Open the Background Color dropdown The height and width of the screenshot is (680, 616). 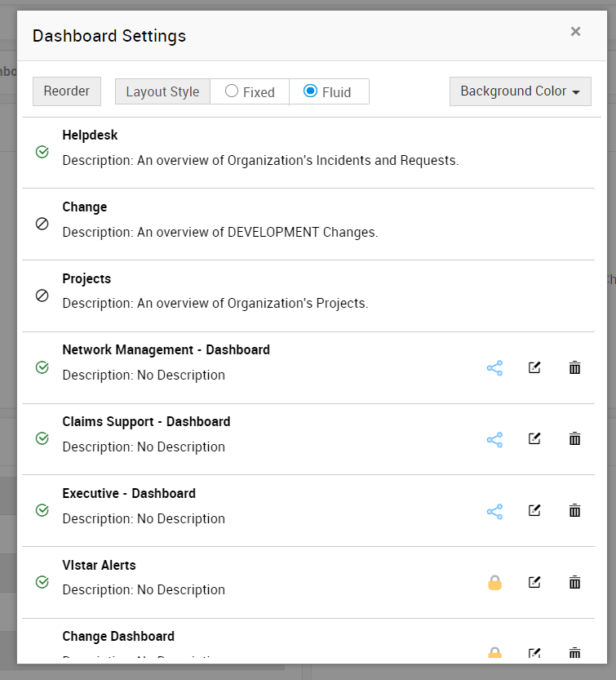[x=520, y=91]
